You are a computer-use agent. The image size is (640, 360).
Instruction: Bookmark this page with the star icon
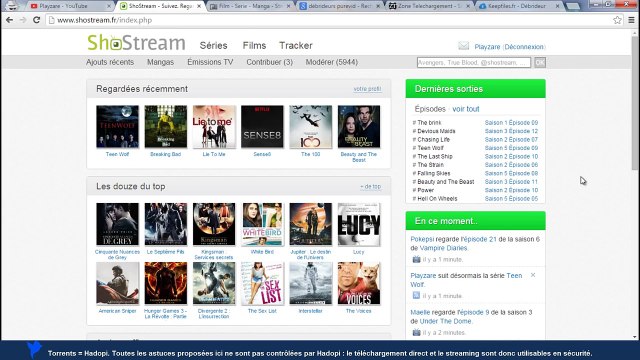[x=617, y=20]
